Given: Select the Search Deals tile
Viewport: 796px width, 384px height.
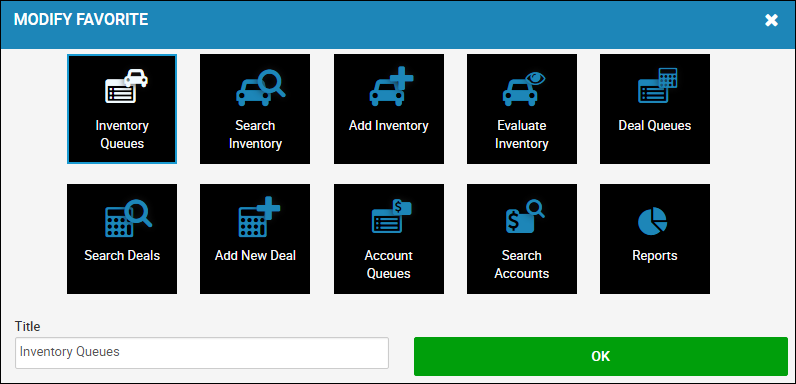Looking at the screenshot, I should pyautogui.click(x=122, y=239).
